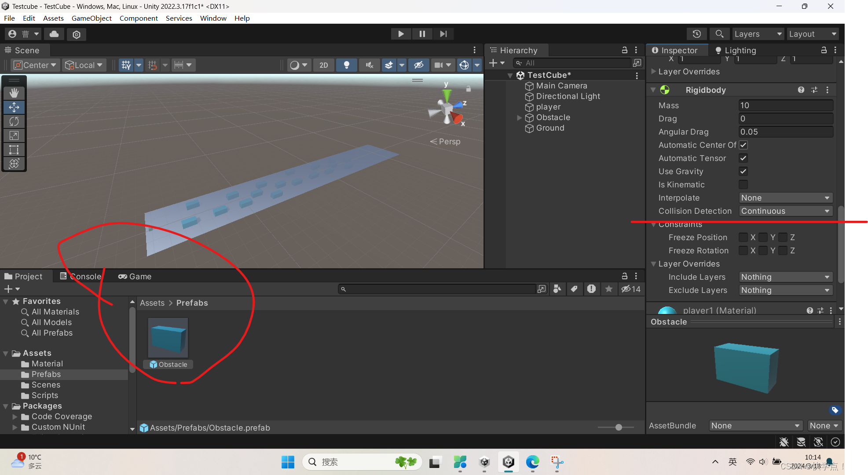Adjust the asset icon size slider

[x=619, y=427]
